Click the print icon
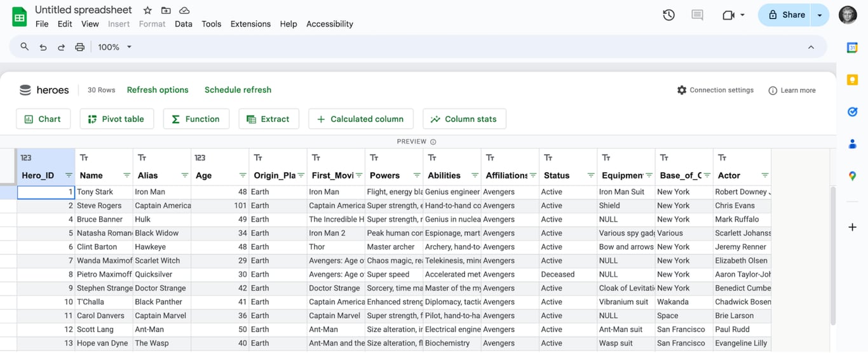 [x=79, y=47]
